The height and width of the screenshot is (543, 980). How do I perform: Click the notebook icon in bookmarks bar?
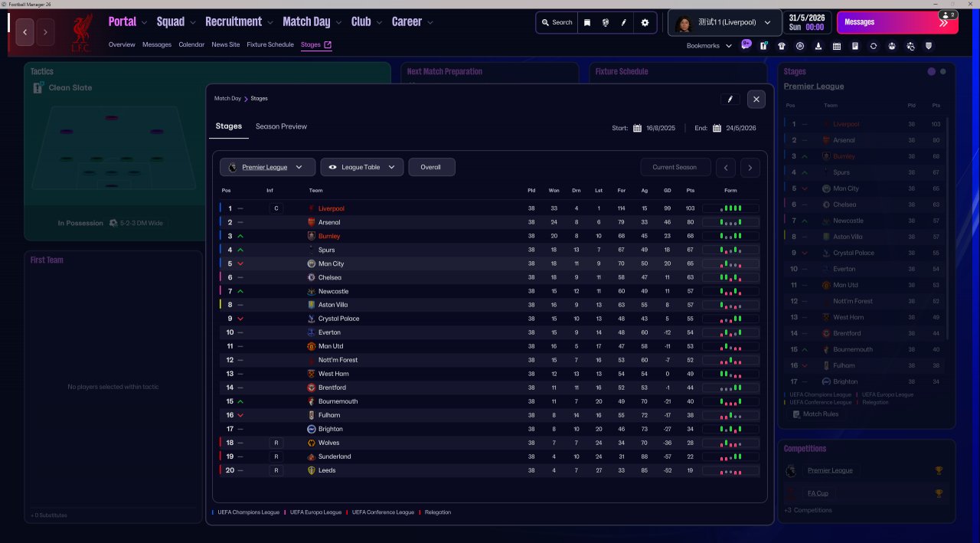(855, 46)
